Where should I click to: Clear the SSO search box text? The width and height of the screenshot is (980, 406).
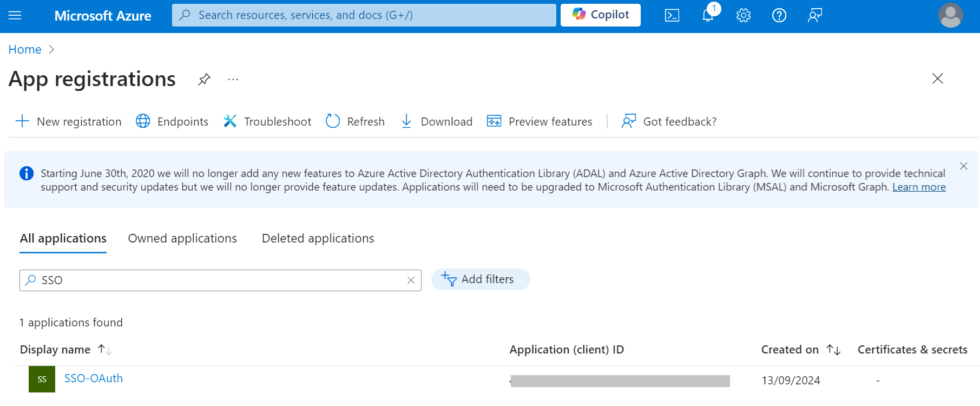411,280
